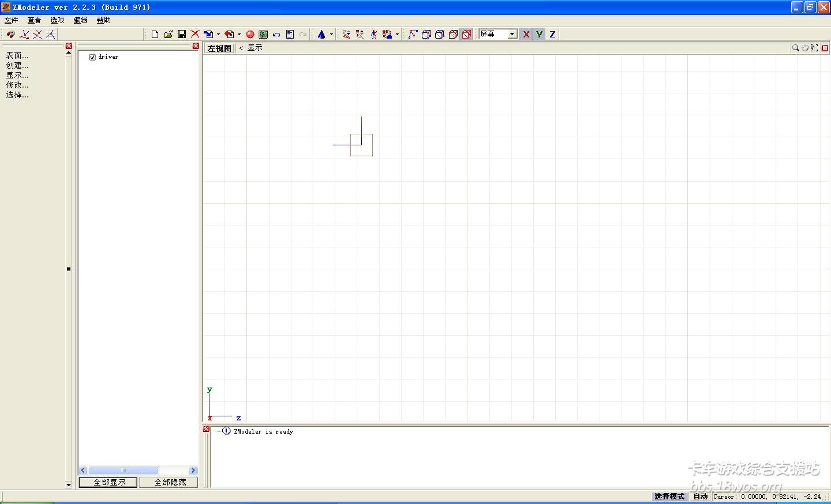Toggle the driver object checkbox

pyautogui.click(x=92, y=57)
